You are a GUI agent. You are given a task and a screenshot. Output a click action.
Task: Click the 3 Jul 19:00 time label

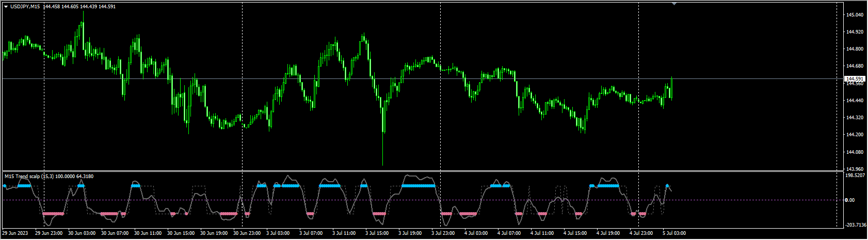coord(411,233)
